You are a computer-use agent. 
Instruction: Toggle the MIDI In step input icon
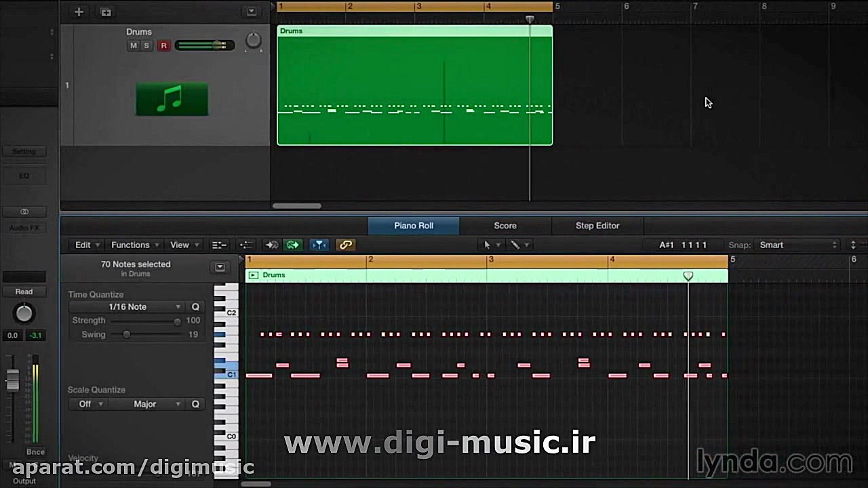pos(271,245)
